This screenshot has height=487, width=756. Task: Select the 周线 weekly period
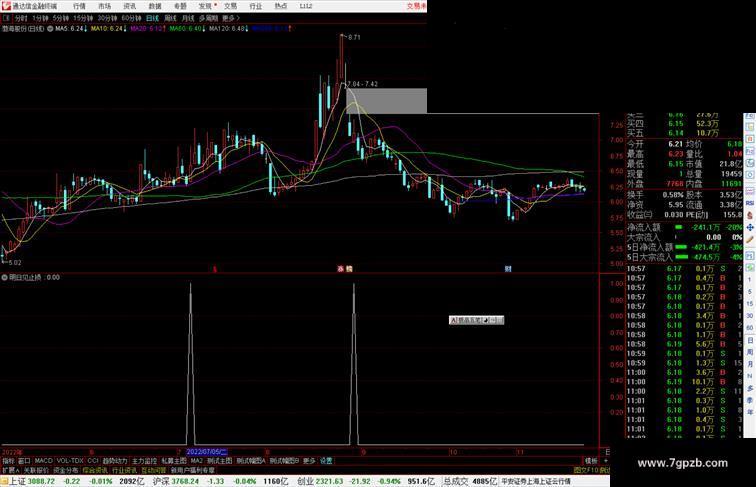point(170,18)
